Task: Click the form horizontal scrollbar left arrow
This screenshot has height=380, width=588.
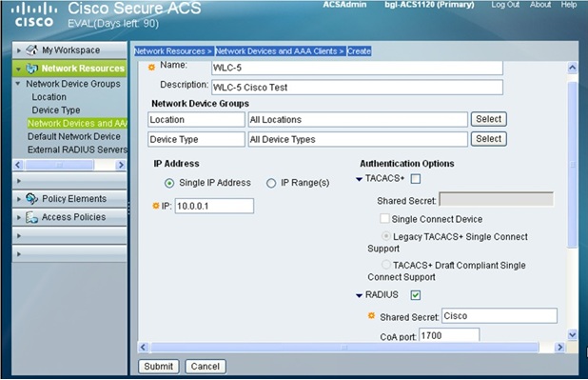Action: [143, 348]
